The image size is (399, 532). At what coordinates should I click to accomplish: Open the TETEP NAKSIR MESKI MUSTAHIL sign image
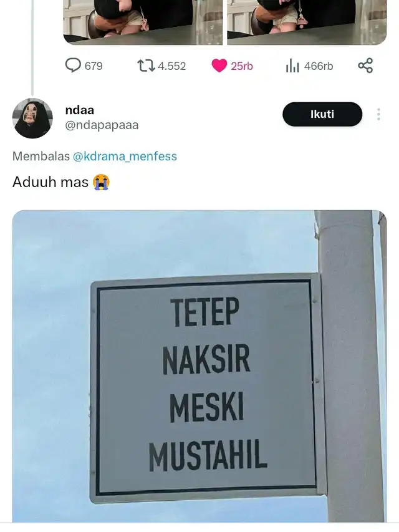click(x=199, y=366)
